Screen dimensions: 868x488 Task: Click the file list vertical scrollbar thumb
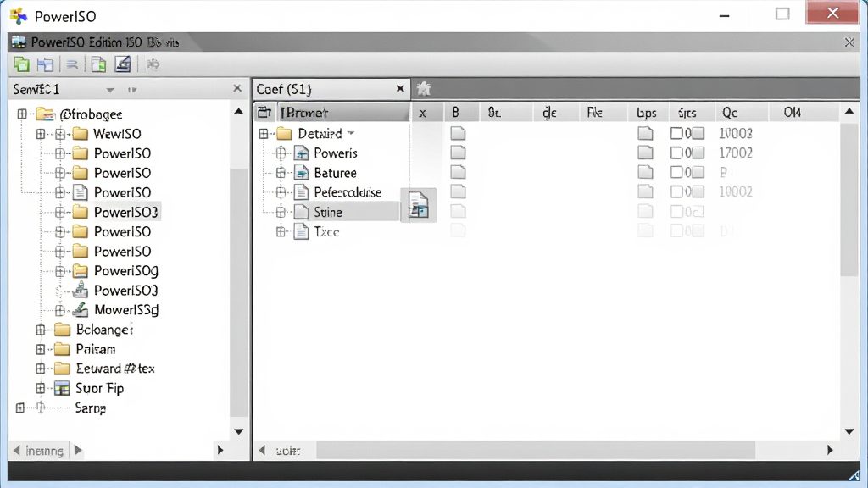coord(849,200)
